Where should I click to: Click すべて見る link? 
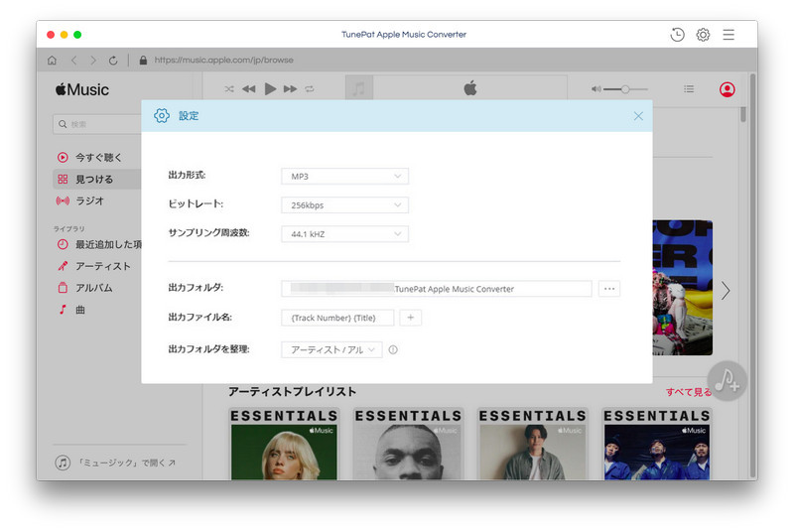[688, 392]
